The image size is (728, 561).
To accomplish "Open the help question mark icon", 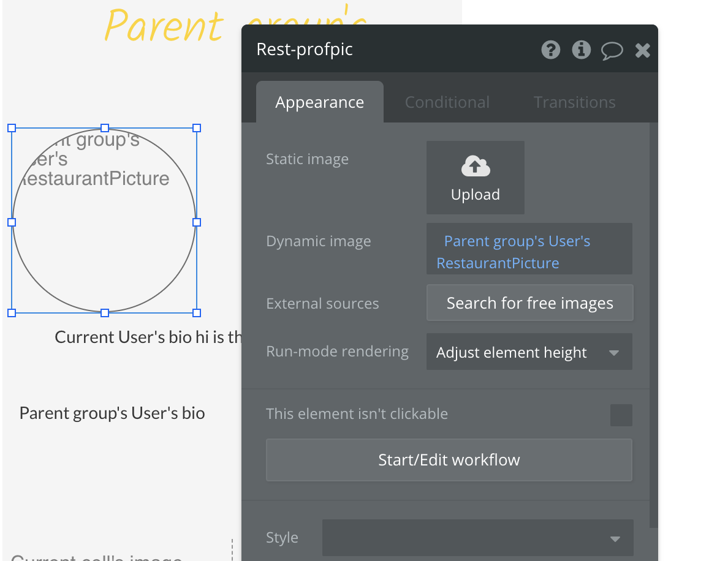I will click(x=551, y=50).
